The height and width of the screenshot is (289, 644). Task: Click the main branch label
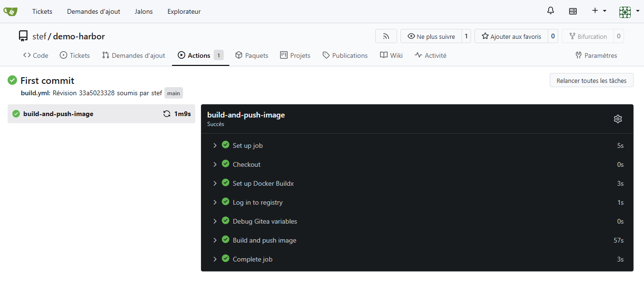(x=173, y=93)
